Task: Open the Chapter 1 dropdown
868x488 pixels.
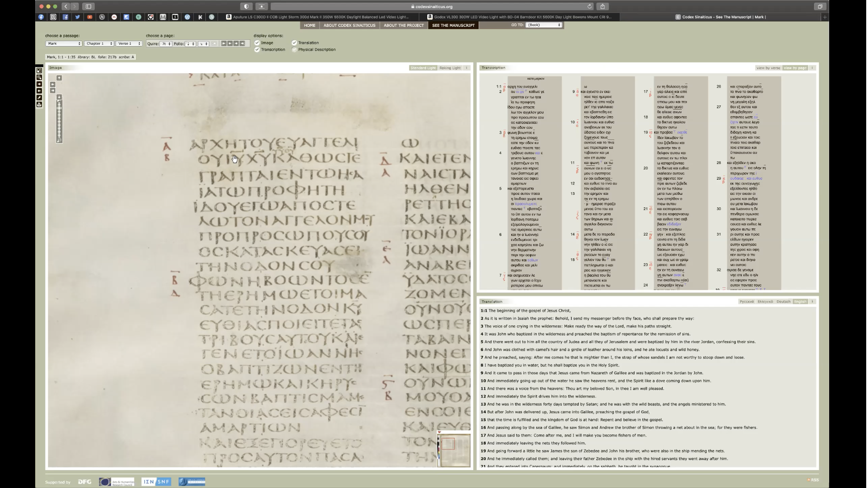Action: 99,44
